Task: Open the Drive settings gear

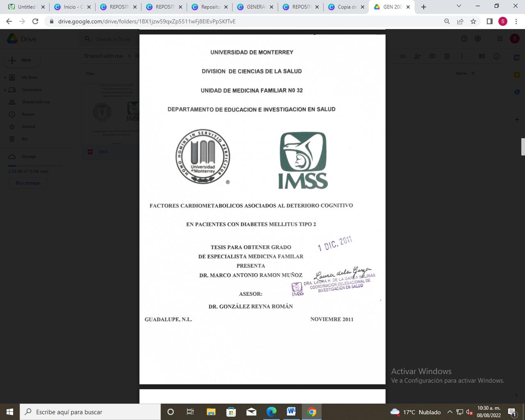Action: click(478, 39)
